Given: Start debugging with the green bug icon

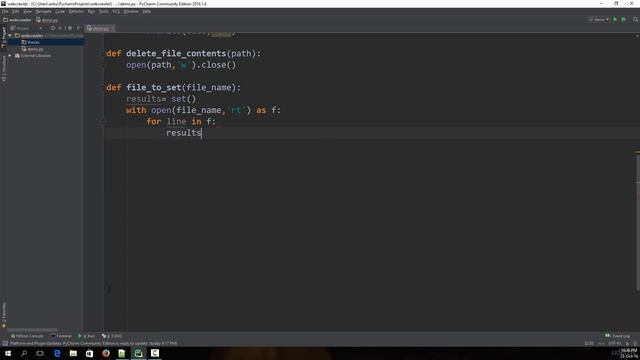Looking at the screenshot, I should coord(623,20).
